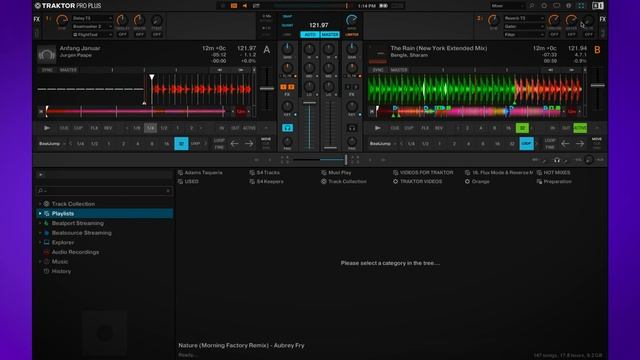Image resolution: width=640 pixels, height=360 pixels.
Task: Toggle MASTER on Deck B
Action: coord(399,70)
